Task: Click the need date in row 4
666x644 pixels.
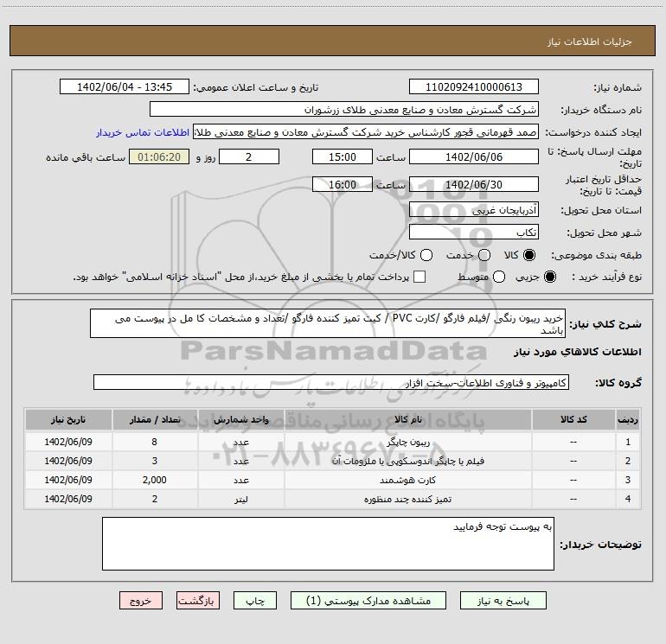Action: point(68,500)
